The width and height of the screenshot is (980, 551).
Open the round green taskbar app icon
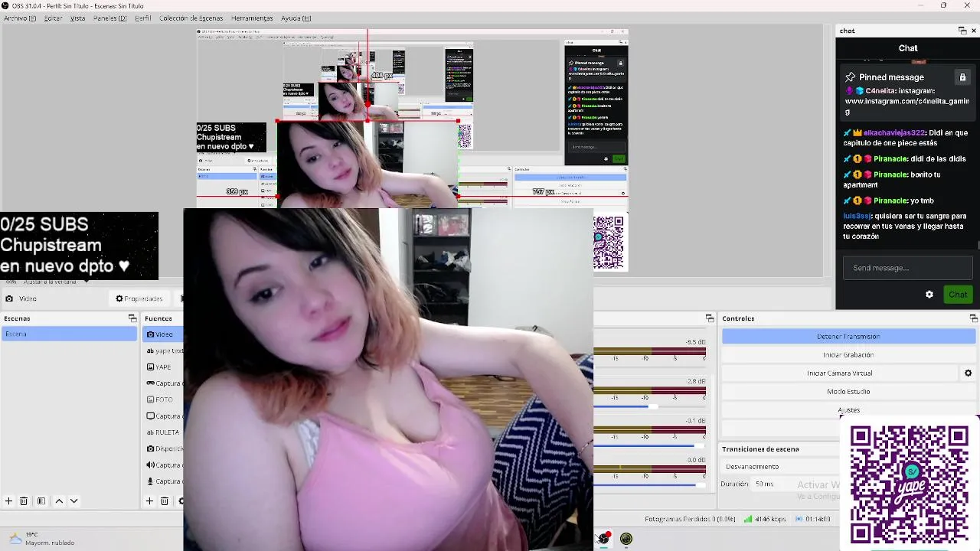click(626, 539)
